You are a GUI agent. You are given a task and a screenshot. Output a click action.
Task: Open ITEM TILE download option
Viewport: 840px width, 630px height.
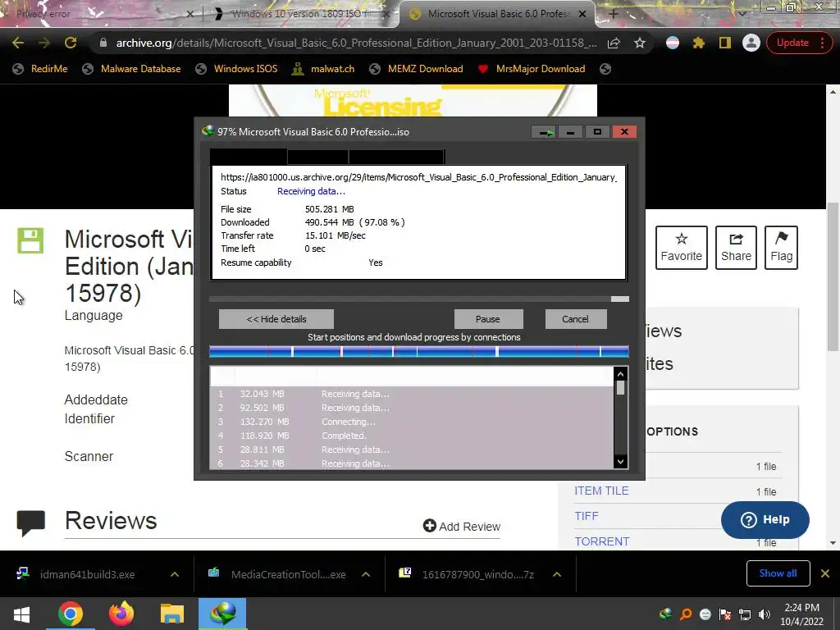point(601,491)
